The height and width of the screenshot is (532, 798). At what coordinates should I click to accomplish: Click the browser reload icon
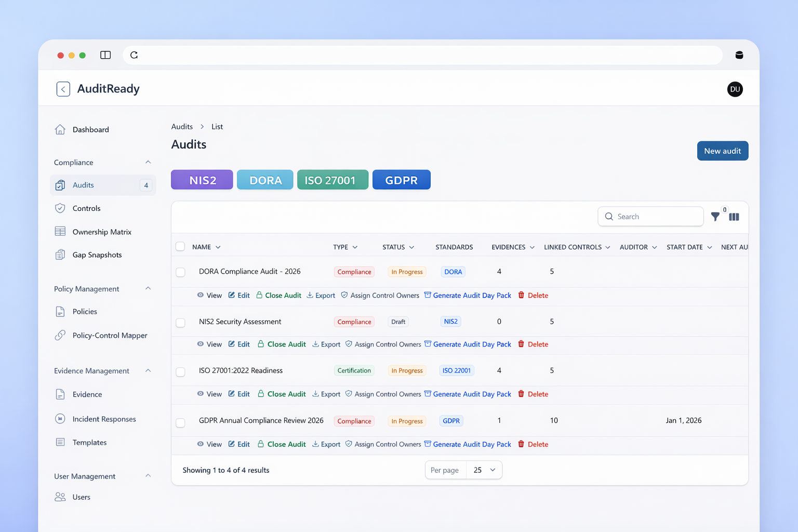coord(134,55)
